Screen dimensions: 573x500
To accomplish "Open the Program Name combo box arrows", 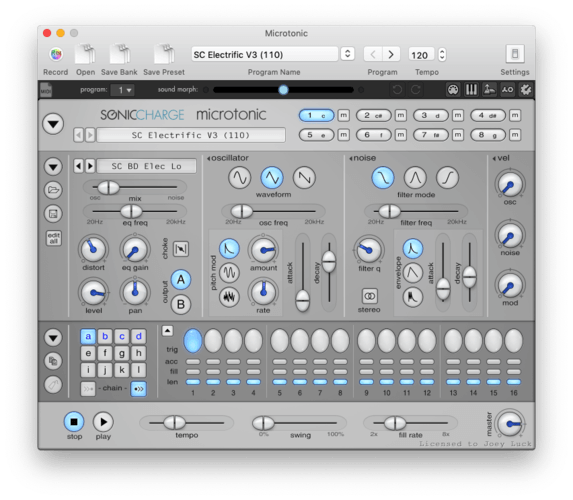I will 348,54.
